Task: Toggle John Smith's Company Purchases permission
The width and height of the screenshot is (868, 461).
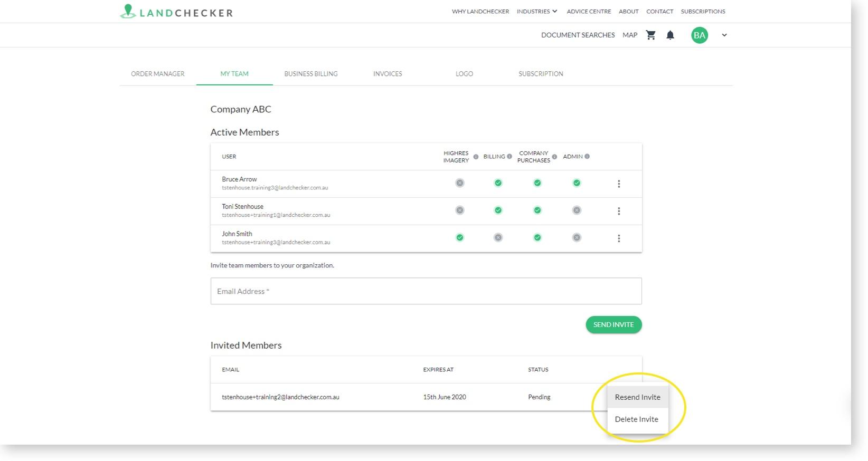Action: pos(537,238)
